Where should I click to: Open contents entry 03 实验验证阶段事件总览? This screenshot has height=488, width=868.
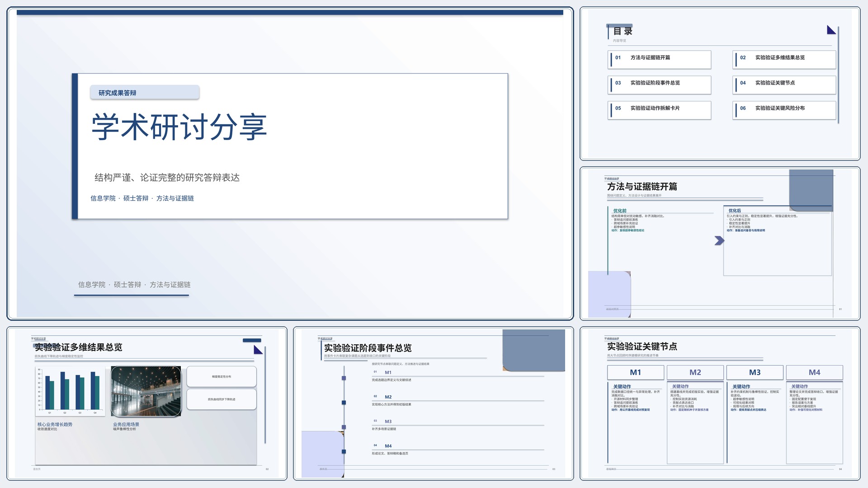tap(660, 85)
